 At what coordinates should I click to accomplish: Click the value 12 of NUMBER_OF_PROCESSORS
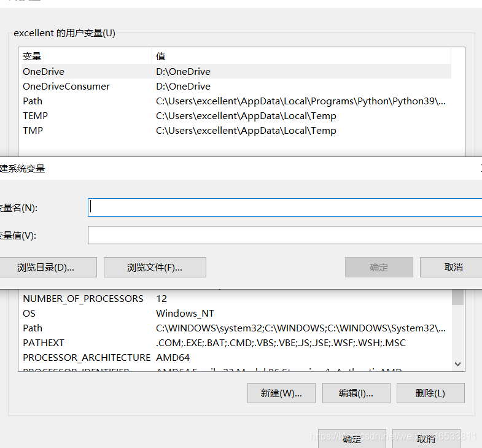click(161, 299)
